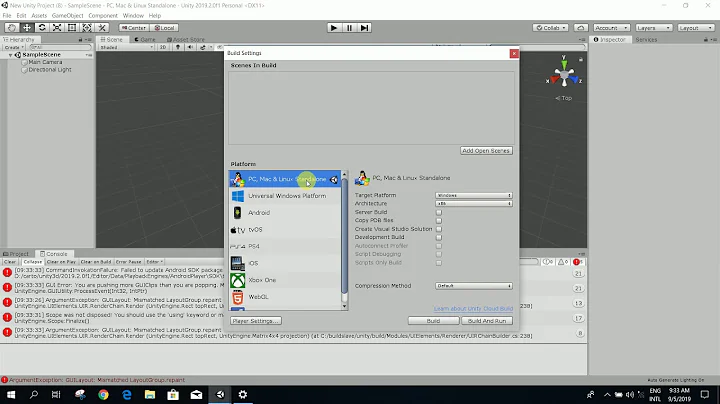Clear the Console messages
720x404 pixels.
point(10,262)
